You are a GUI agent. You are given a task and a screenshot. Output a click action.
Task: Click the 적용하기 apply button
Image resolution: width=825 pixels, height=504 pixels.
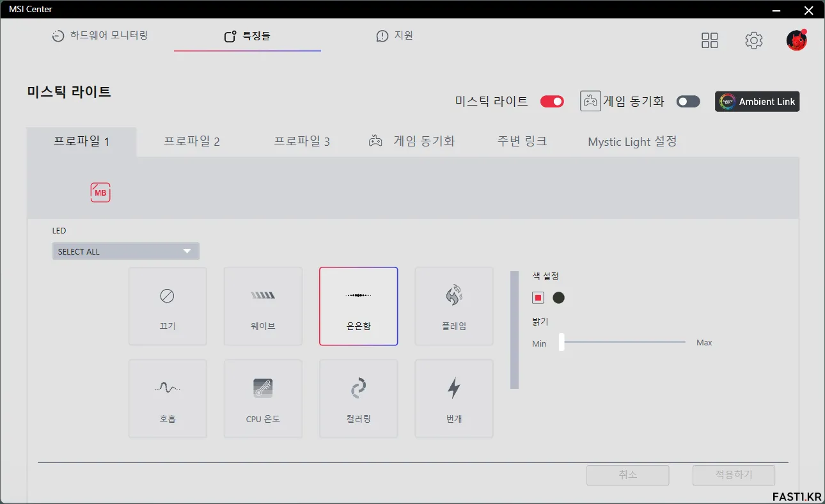tap(734, 475)
